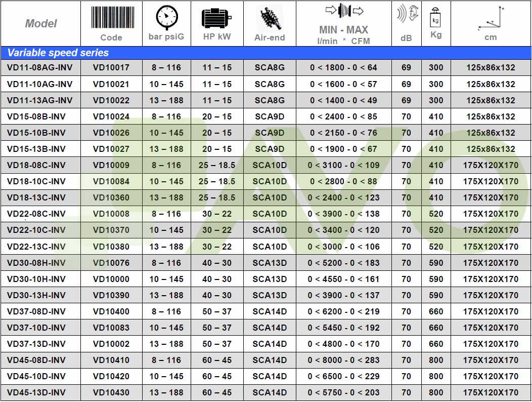The height and width of the screenshot is (402, 532).
Task: Click the Air-end screw rotor icon
Action: [x=269, y=18]
